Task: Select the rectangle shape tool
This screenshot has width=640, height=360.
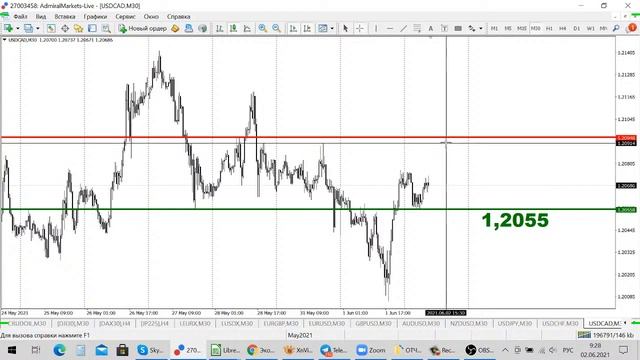Action: (x=458, y=28)
